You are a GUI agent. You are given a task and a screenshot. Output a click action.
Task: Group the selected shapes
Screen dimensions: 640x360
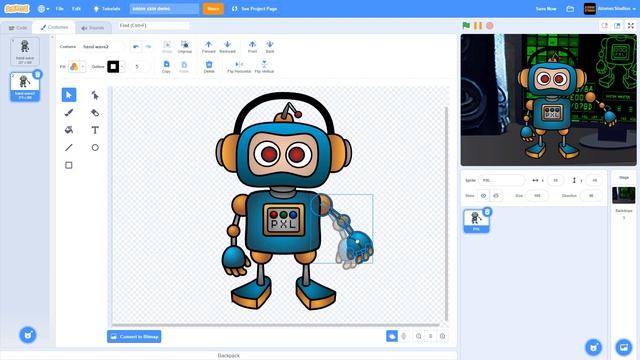pos(167,47)
